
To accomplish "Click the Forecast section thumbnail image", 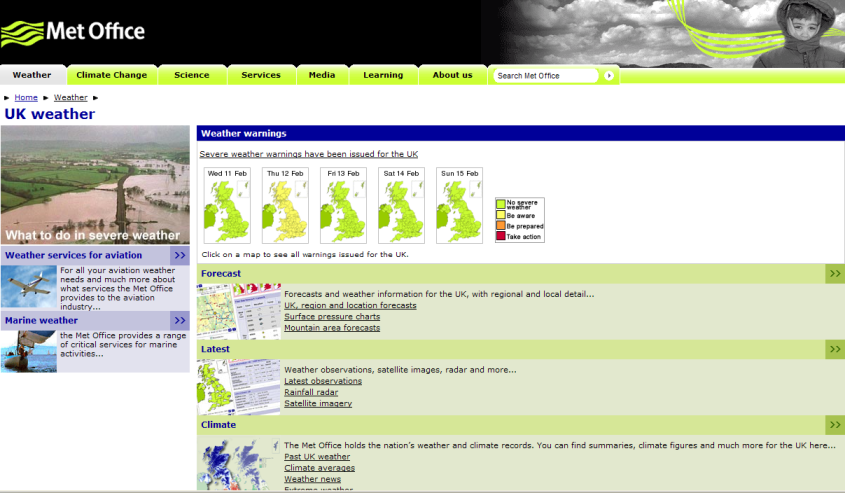I will pos(239,311).
